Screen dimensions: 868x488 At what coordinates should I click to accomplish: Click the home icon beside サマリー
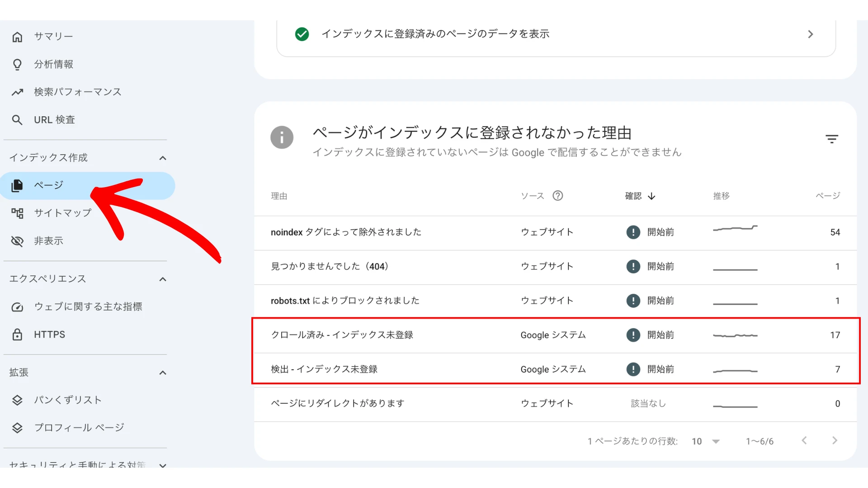[x=17, y=37]
